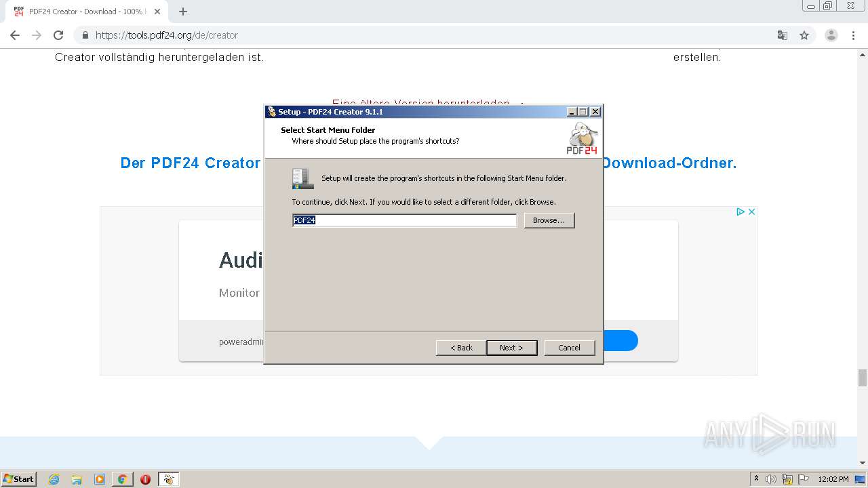This screenshot has height=488, width=868.
Task: Open Windows Media Player from taskbar
Action: point(100,479)
